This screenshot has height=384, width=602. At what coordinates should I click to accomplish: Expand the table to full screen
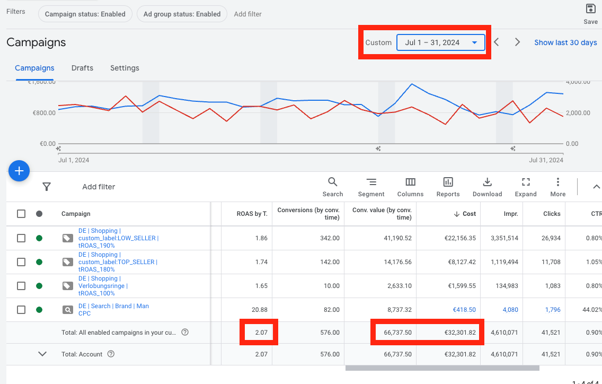coord(526,187)
